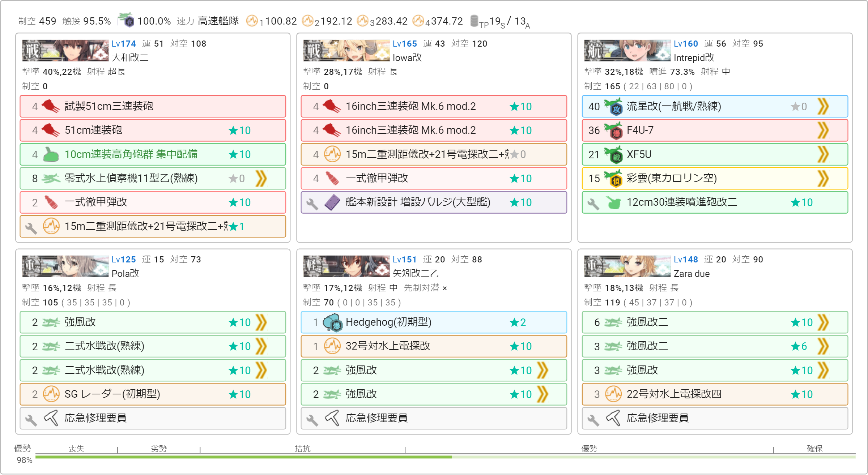Open the Pola改 ship banner
This screenshot has width=868, height=475.
click(x=65, y=266)
